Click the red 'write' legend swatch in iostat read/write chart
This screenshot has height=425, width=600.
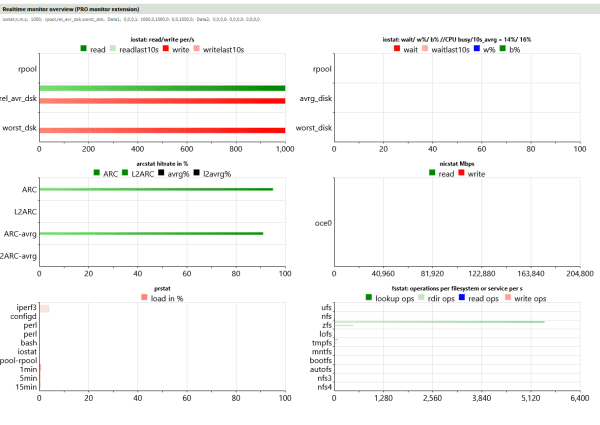click(166, 48)
